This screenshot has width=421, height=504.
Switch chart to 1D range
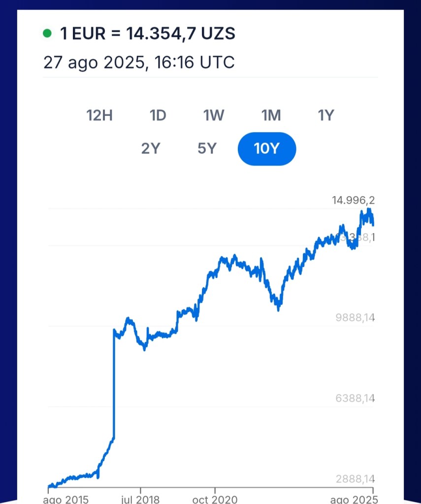[158, 116]
